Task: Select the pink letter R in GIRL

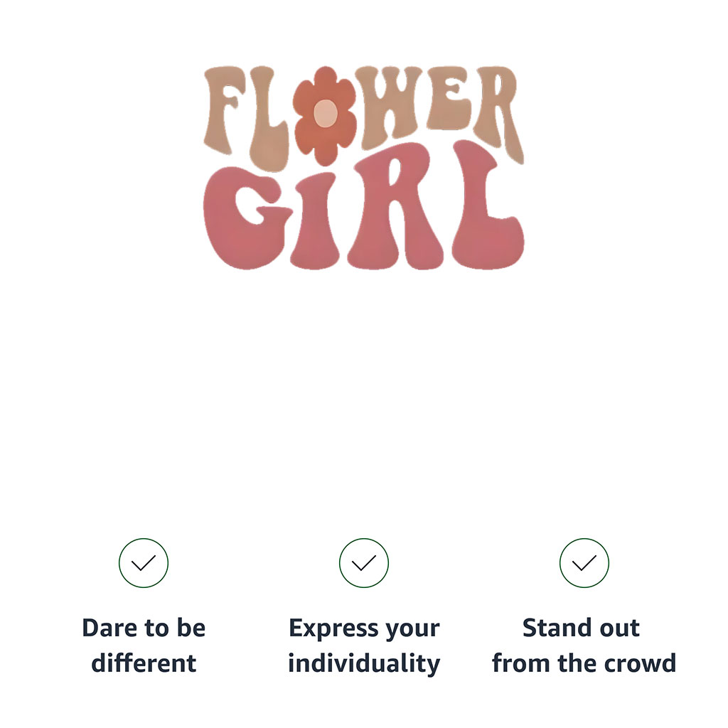Action: click(395, 207)
